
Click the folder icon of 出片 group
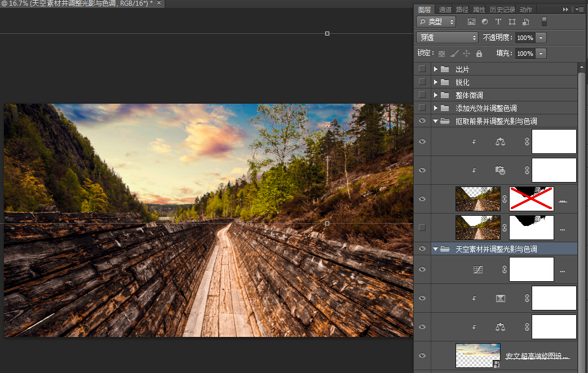pos(445,69)
